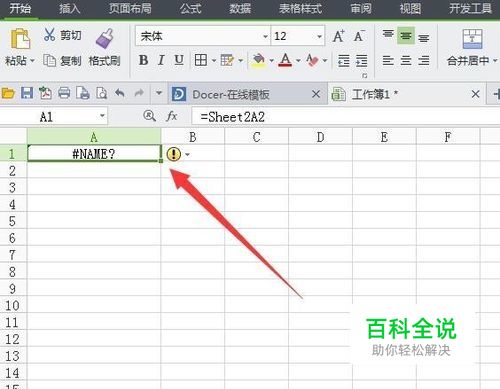Open the 视图 ribbon tab
Screen dimensions: 500x389
[411, 9]
